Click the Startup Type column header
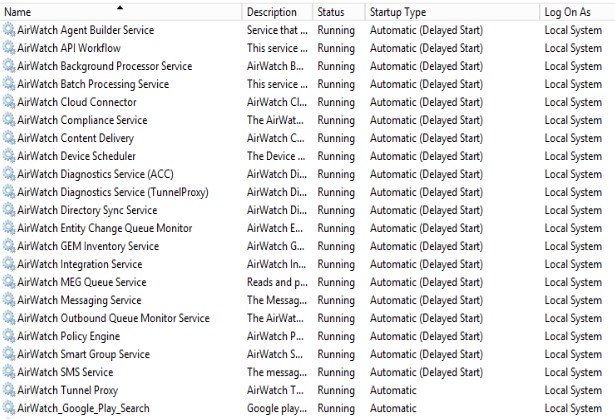The image size is (615, 419). 398,12
